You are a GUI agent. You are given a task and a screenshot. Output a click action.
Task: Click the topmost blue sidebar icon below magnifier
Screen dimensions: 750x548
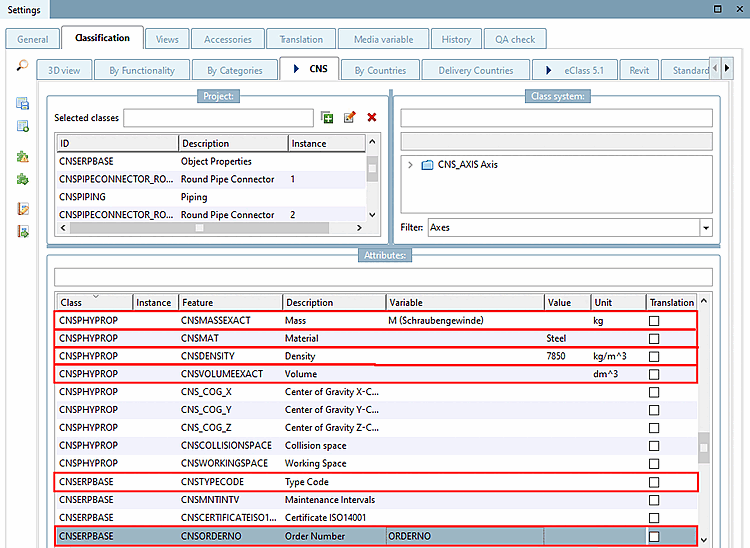pos(22,104)
